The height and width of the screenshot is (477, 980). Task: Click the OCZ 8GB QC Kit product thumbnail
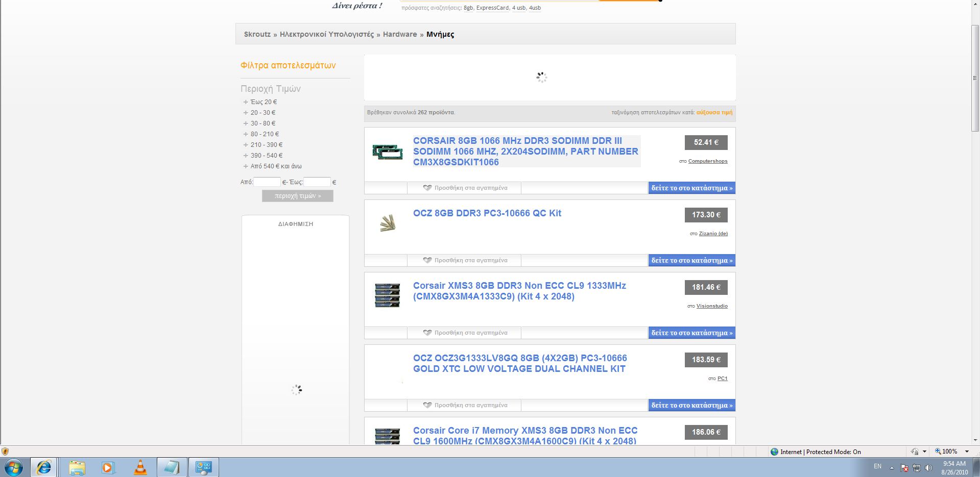click(388, 222)
